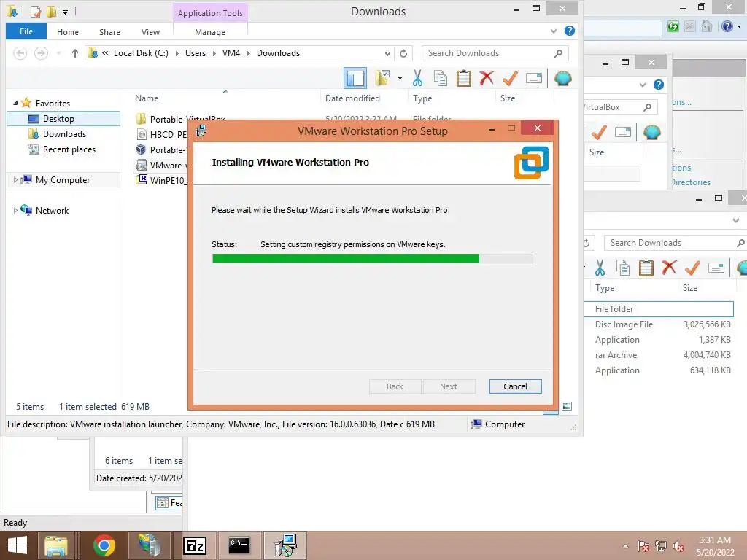Expand the ribbon with the chevron beside Help
The width and height of the screenshot is (747, 560).
554,31
